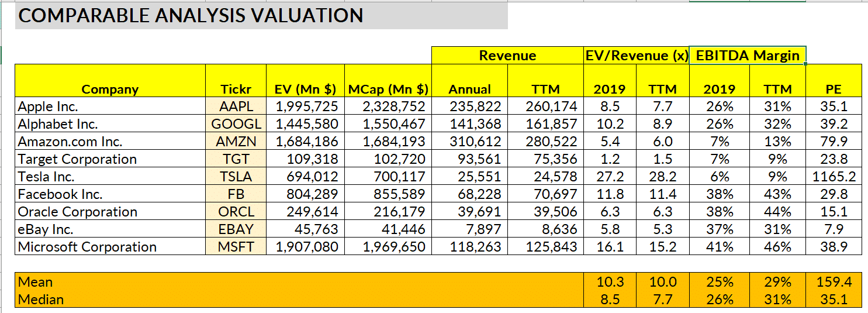Click the Microsoft Corporation name cell
868x313 pixels.
point(110,247)
